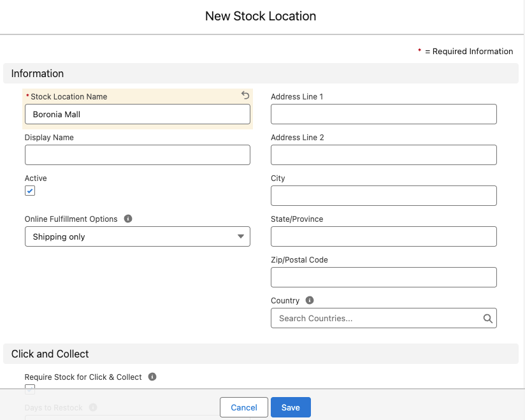525x420 pixels.
Task: Click the magnifying glass in the Country field
Action: [x=487, y=318]
